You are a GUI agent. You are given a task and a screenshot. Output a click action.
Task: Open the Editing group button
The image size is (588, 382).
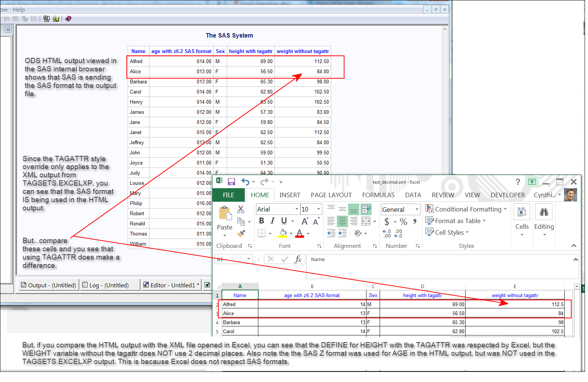tap(544, 221)
